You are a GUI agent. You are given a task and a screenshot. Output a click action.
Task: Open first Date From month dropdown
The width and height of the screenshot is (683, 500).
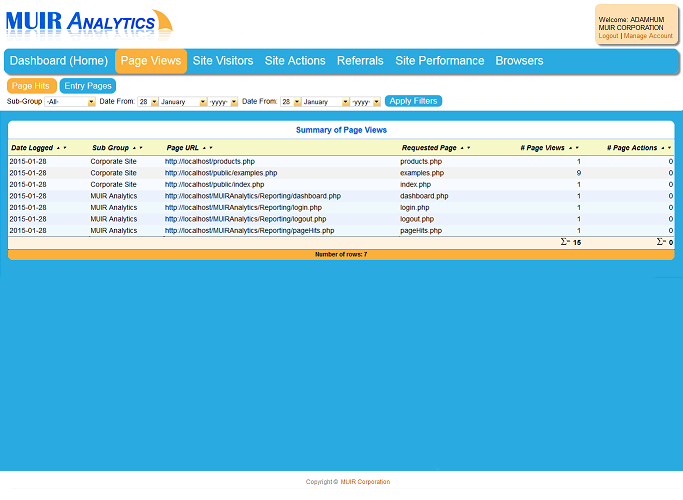point(183,102)
